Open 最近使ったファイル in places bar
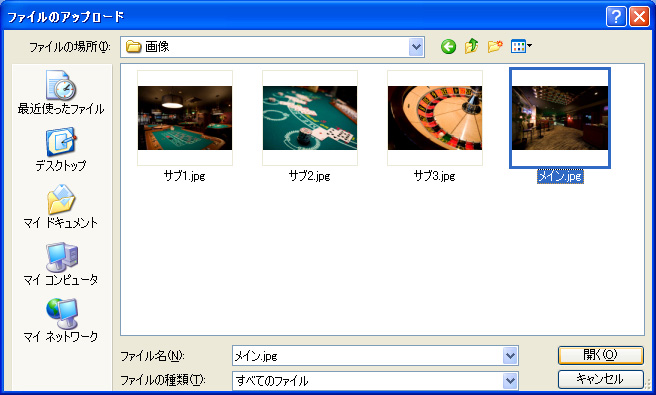Screen dimensions: 656x395 point(61,92)
